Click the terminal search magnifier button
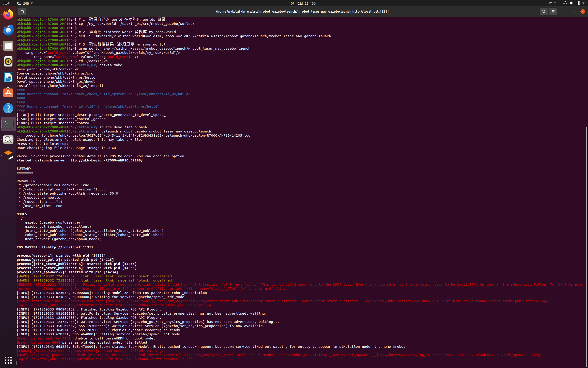Image resolution: width=588 pixels, height=368 pixels. click(543, 11)
